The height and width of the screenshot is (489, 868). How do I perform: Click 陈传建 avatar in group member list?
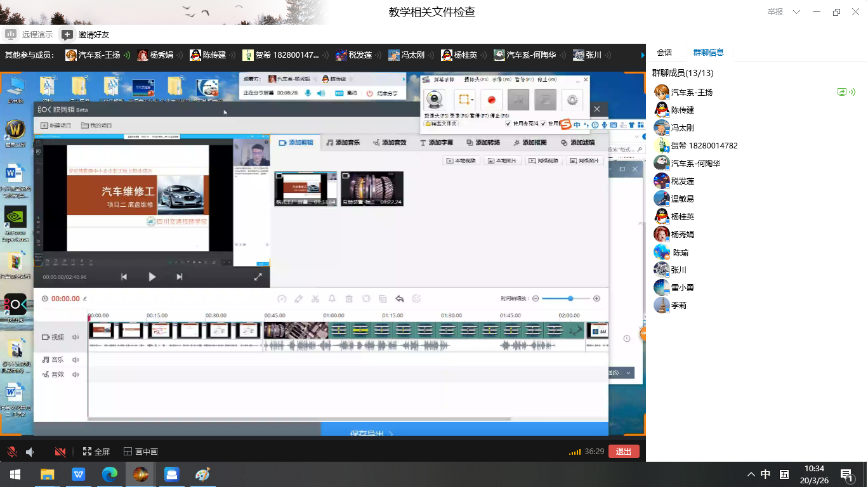point(661,110)
